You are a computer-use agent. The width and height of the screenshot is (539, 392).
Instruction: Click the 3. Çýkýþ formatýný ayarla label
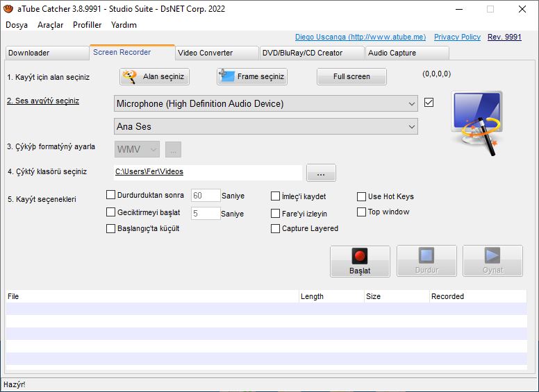[x=51, y=146]
